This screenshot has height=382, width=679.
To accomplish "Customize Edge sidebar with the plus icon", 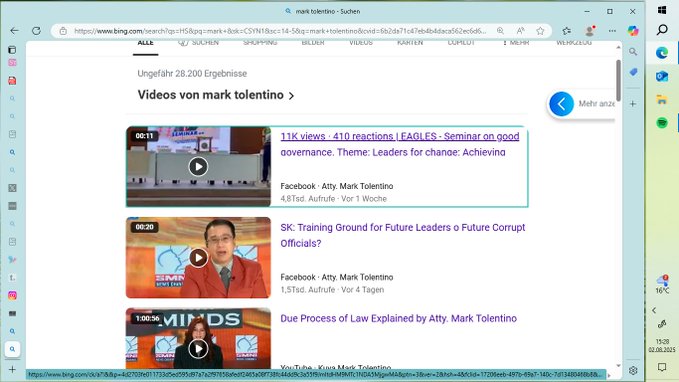I will (x=633, y=104).
